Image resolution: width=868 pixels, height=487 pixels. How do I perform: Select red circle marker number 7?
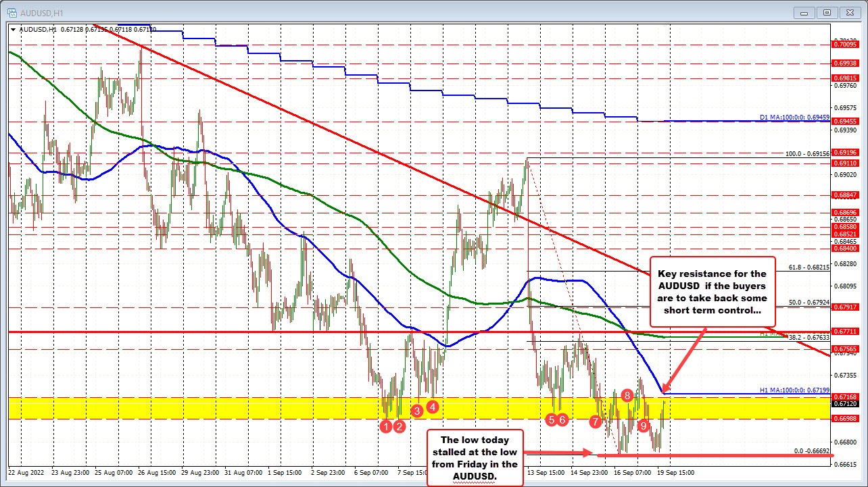596,422
